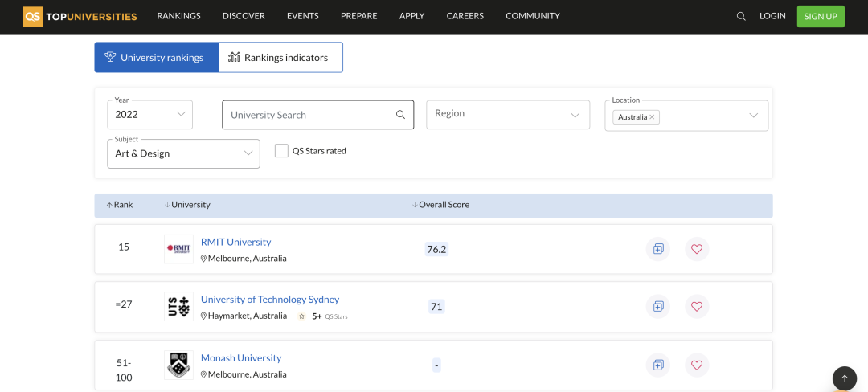Click the Login link
Viewport: 868px width, 392px height.
pyautogui.click(x=772, y=16)
